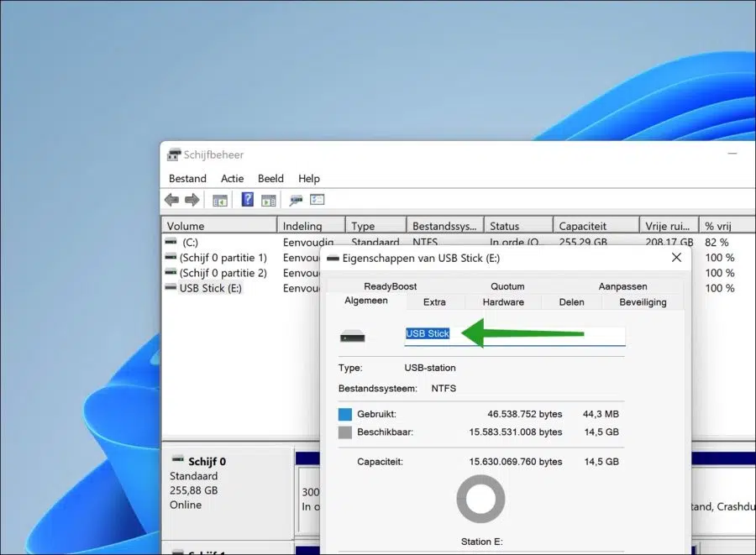This screenshot has height=555, width=756.
Task: Sort by the Capaciteit column header
Action: (596, 226)
